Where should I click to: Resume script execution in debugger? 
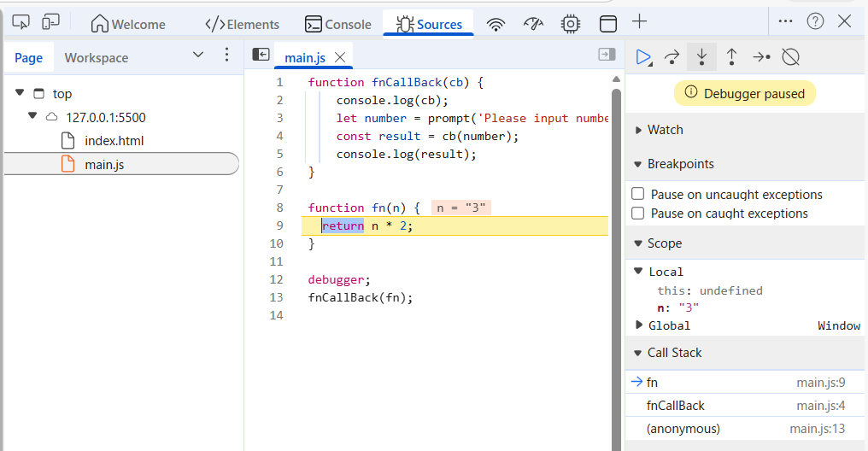[643, 57]
